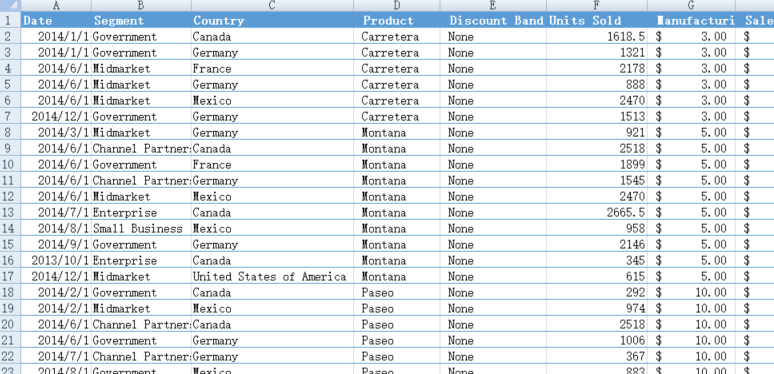This screenshot has height=374, width=774.
Task: Select row 9 header
Action: 10,149
